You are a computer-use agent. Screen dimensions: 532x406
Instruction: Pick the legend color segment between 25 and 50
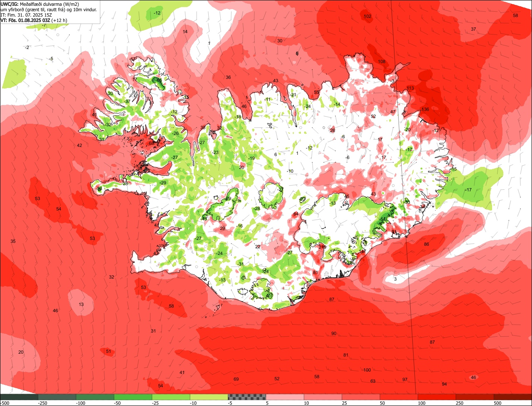click(x=361, y=397)
